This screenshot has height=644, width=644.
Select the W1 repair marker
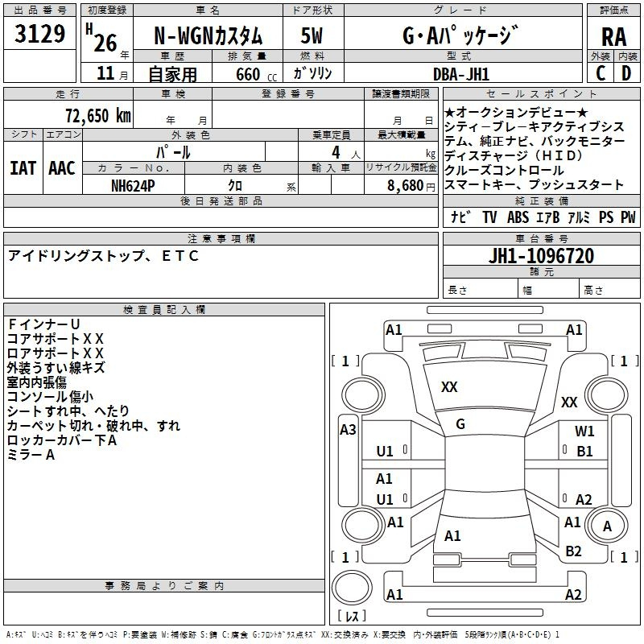584,431
